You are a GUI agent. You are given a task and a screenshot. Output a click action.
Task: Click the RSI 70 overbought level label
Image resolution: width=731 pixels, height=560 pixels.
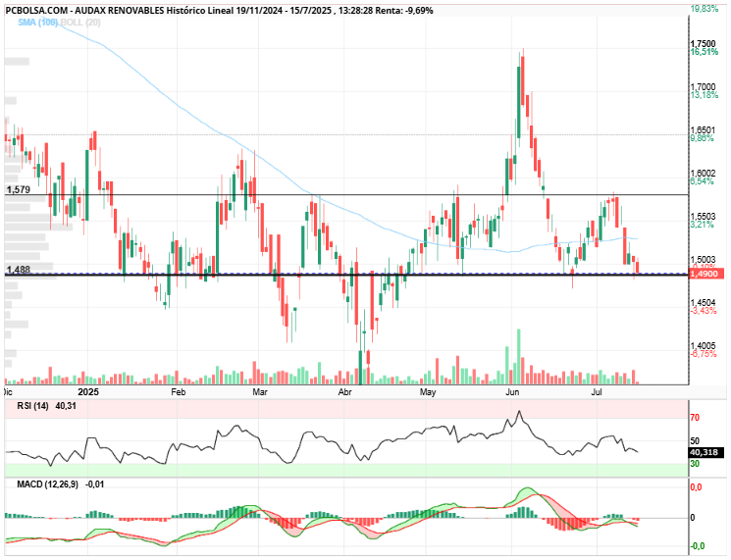pos(695,418)
